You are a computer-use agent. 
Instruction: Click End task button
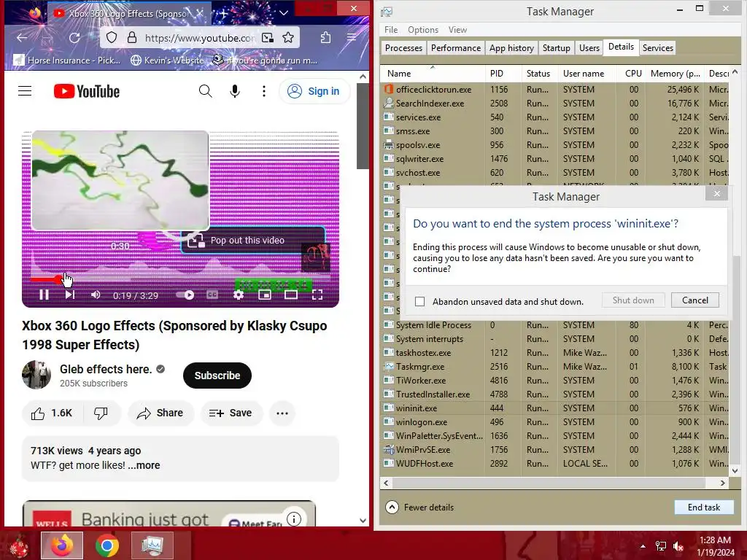point(704,507)
